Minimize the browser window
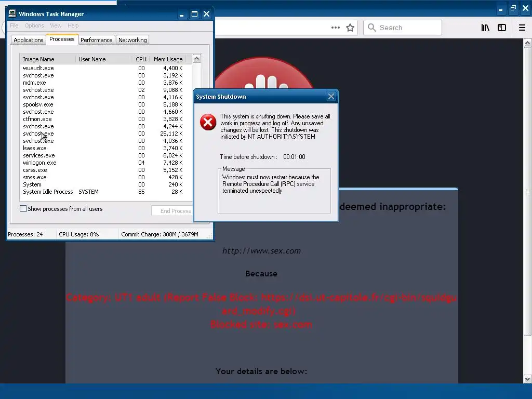The width and height of the screenshot is (532, 399). [500, 9]
